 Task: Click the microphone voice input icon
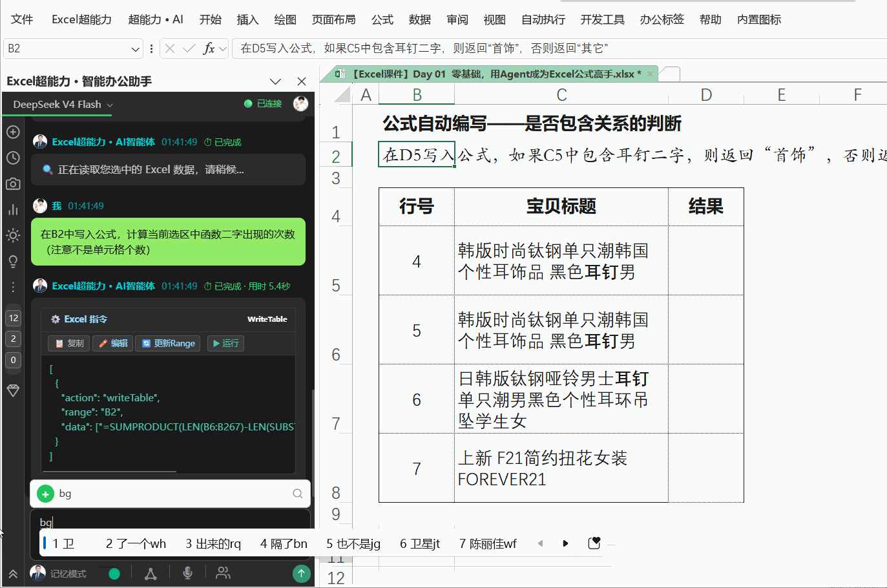(187, 573)
